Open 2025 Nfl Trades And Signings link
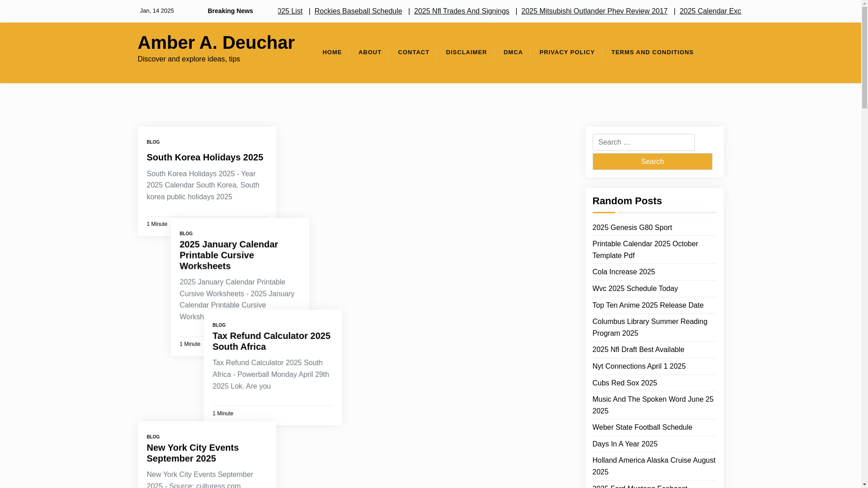Image resolution: width=868 pixels, height=488 pixels. pyautogui.click(x=462, y=11)
